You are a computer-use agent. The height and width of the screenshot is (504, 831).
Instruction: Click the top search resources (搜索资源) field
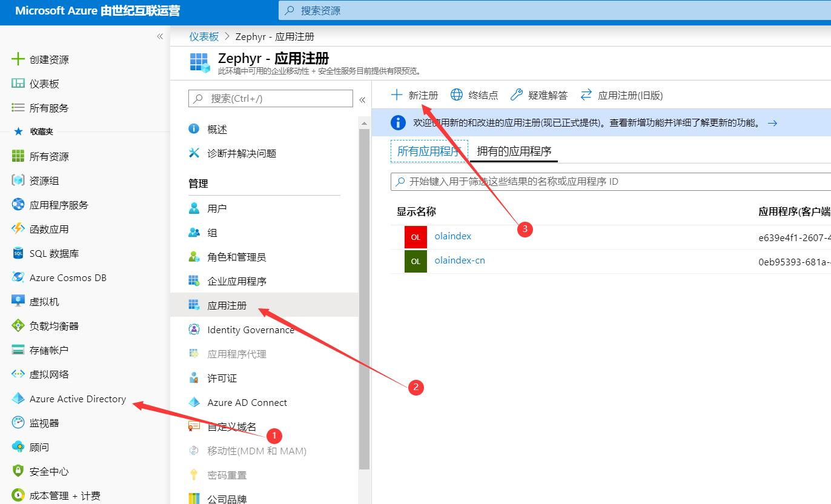tap(555, 10)
